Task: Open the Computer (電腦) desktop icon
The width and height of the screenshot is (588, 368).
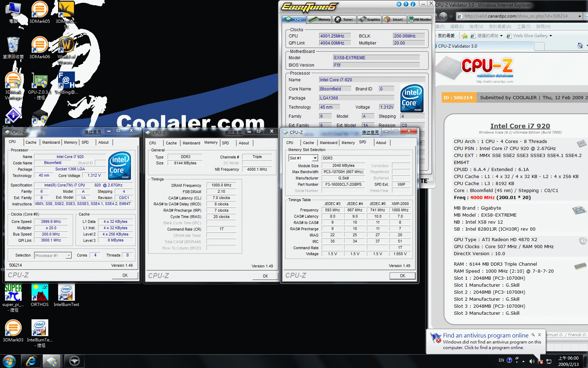Action: (13, 12)
